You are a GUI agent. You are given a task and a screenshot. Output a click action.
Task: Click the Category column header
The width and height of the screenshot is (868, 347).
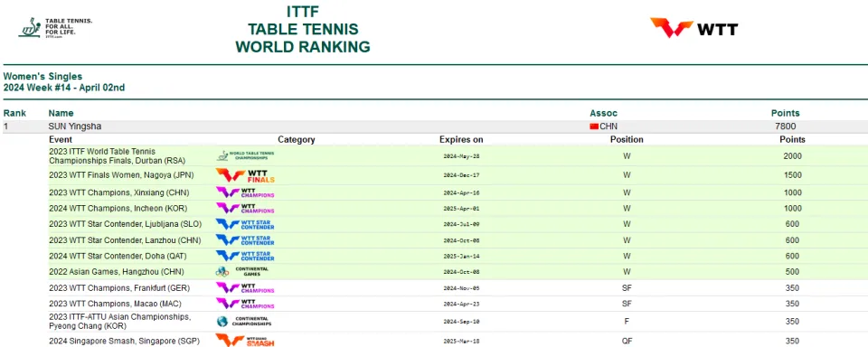[297, 139]
